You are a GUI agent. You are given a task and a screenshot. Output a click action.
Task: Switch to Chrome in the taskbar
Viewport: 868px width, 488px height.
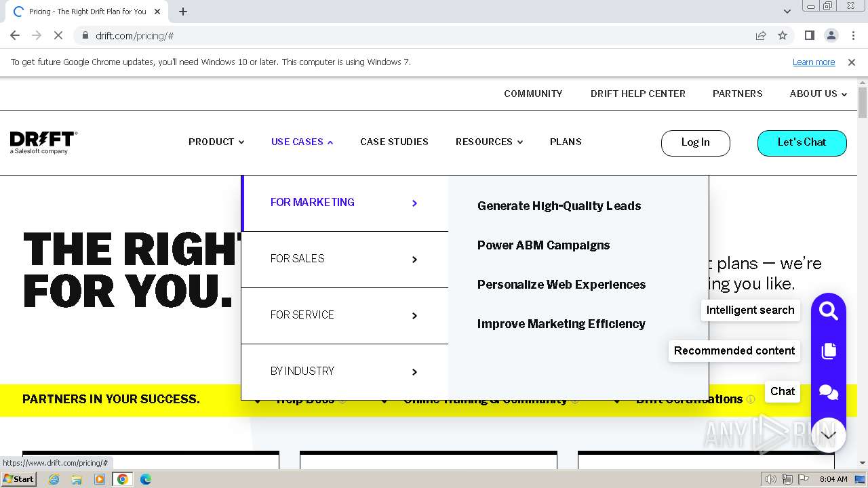[x=123, y=479]
